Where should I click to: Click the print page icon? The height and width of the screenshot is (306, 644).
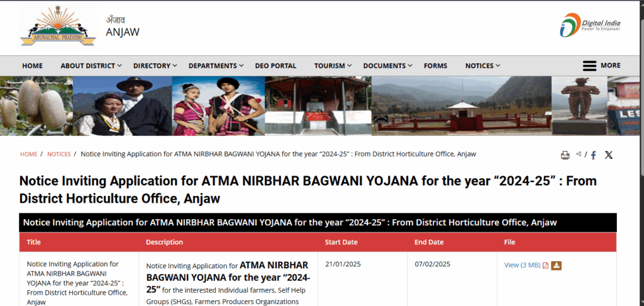pos(565,155)
